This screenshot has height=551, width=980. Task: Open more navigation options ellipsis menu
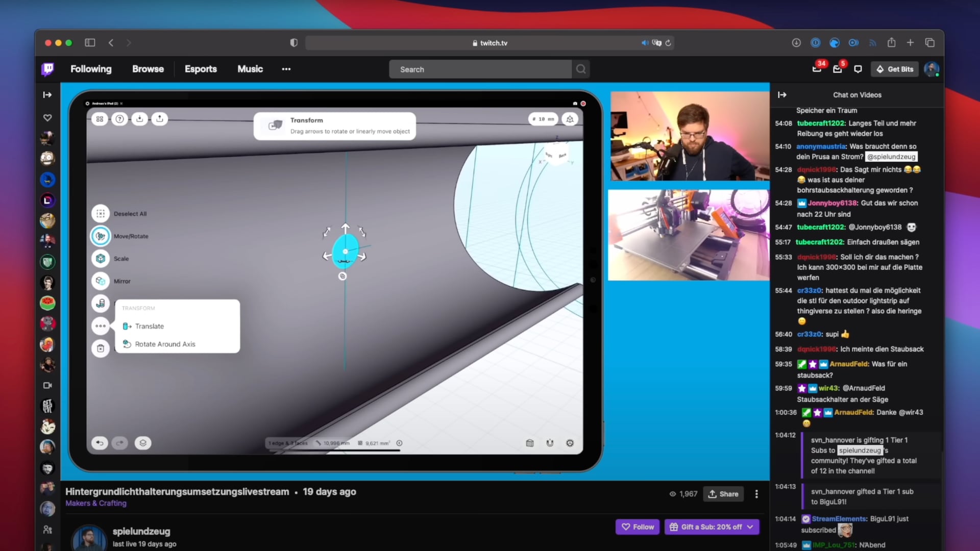pos(286,69)
